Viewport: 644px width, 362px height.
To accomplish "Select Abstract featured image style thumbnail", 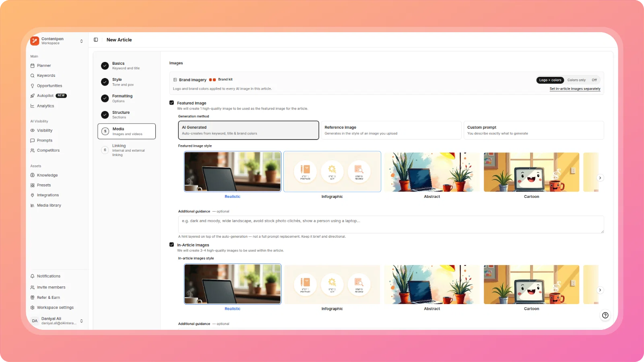I will tap(432, 172).
